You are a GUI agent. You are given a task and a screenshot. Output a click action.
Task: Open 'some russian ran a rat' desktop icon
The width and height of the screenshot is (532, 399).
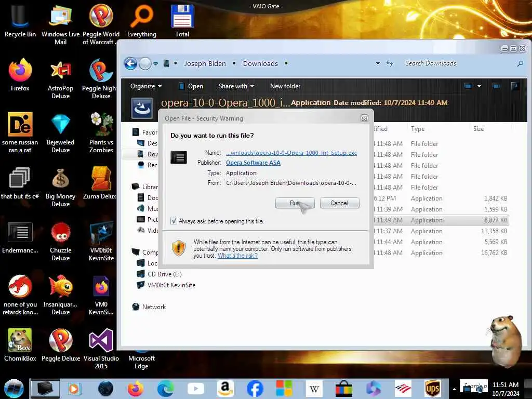point(20,132)
